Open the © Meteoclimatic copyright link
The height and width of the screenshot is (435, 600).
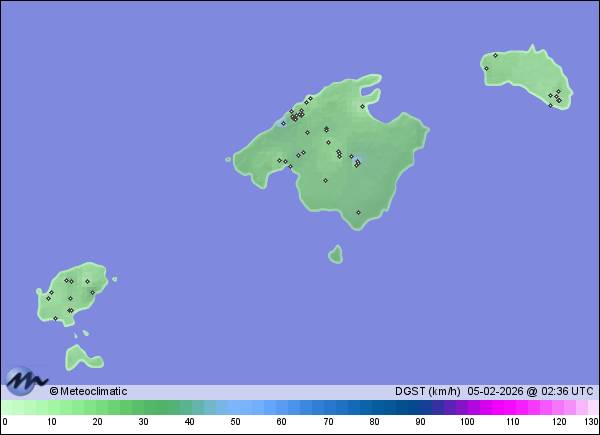pyautogui.click(x=88, y=391)
